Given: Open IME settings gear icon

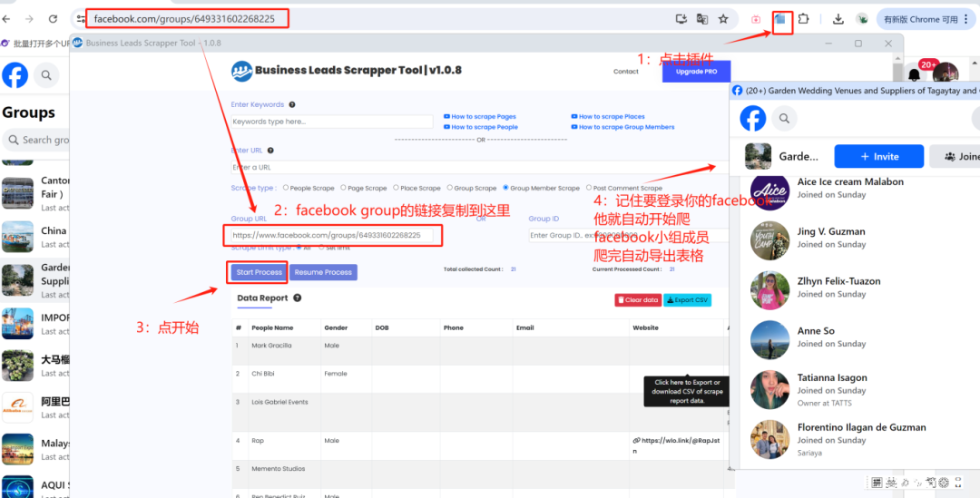Looking at the screenshot, I should pyautogui.click(x=944, y=482).
